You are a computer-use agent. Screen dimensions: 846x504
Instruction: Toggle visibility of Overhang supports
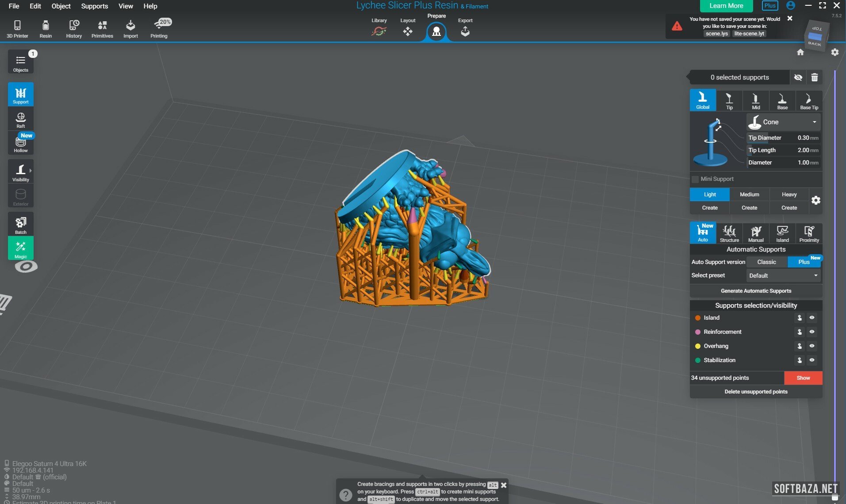(x=812, y=346)
